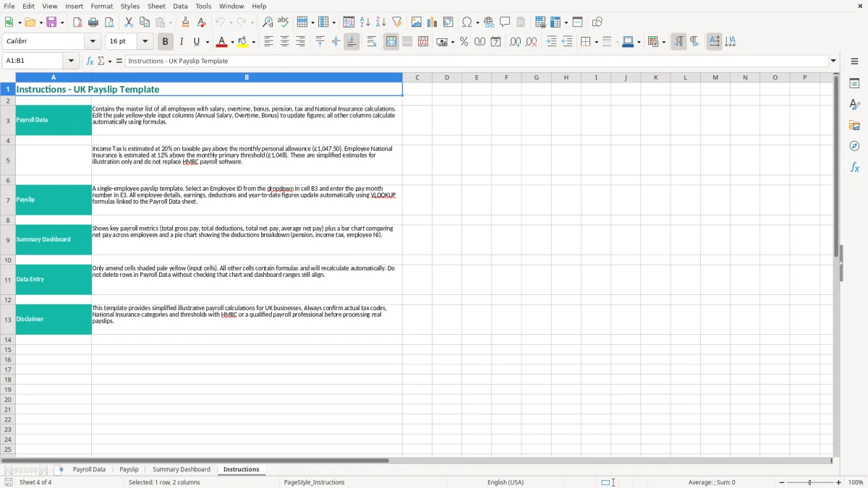The height and width of the screenshot is (488, 868).
Task: Toggle bold formatting
Action: (x=166, y=42)
